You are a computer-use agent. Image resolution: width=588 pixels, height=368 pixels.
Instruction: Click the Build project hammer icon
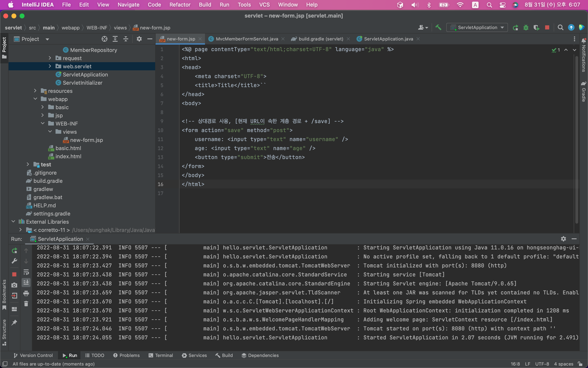click(x=438, y=28)
